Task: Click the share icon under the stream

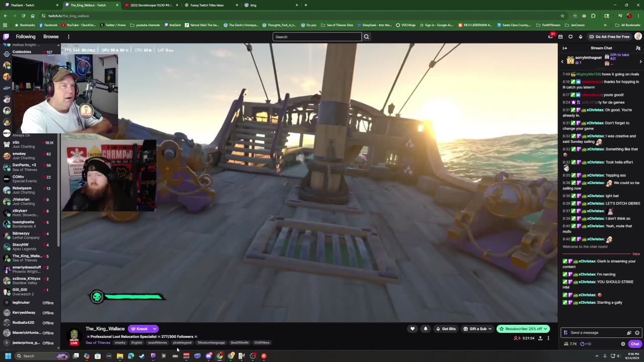Action: pyautogui.click(x=540, y=338)
